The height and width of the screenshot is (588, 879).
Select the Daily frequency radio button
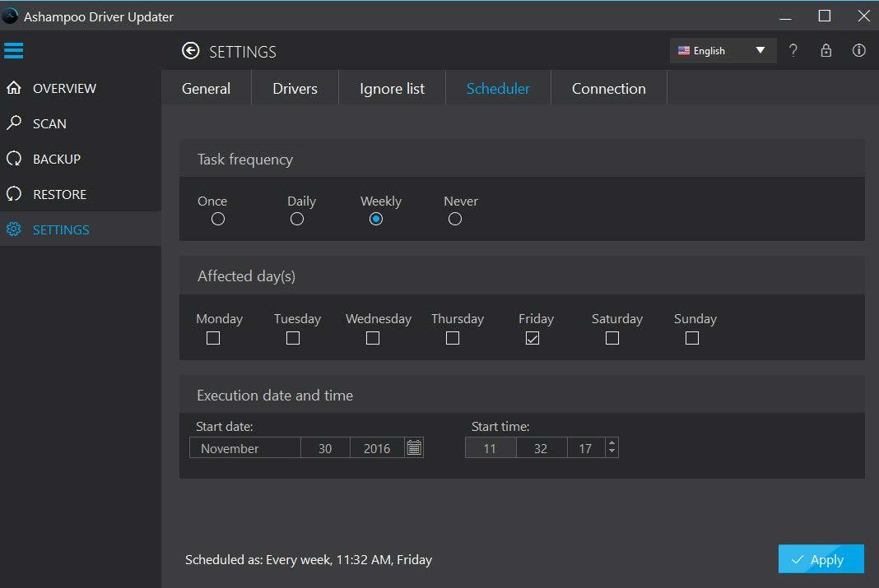tap(297, 219)
